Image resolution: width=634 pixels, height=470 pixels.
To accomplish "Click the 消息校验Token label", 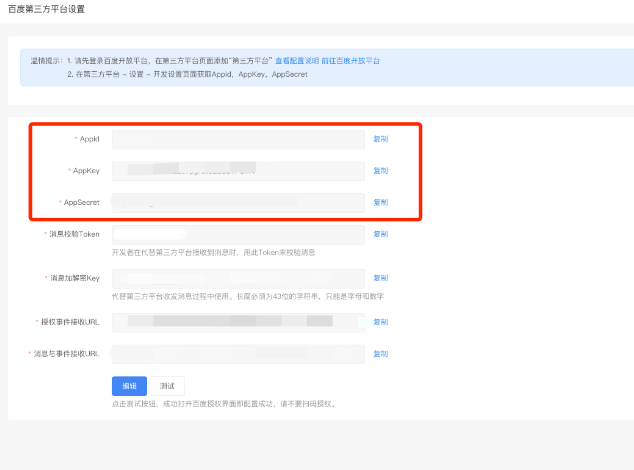I will pos(74,234).
